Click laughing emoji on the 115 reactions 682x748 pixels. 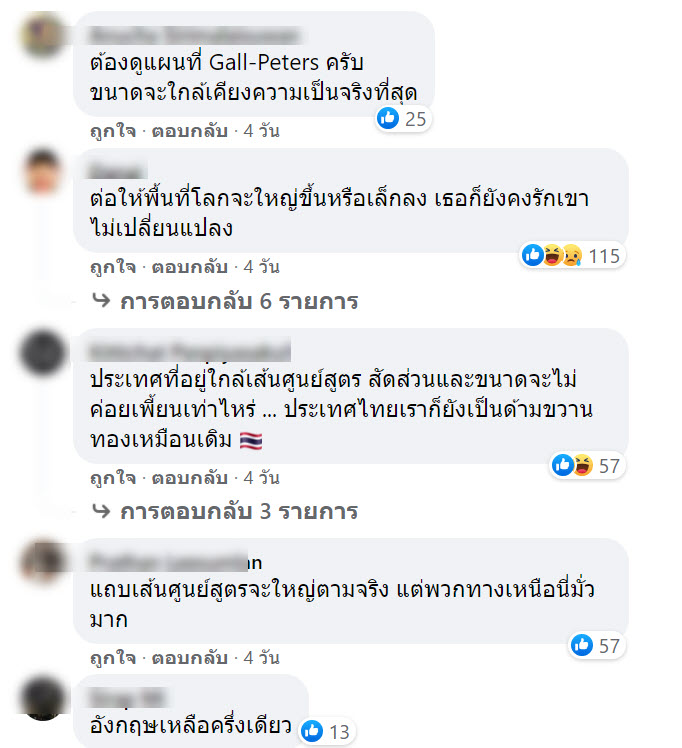552,255
